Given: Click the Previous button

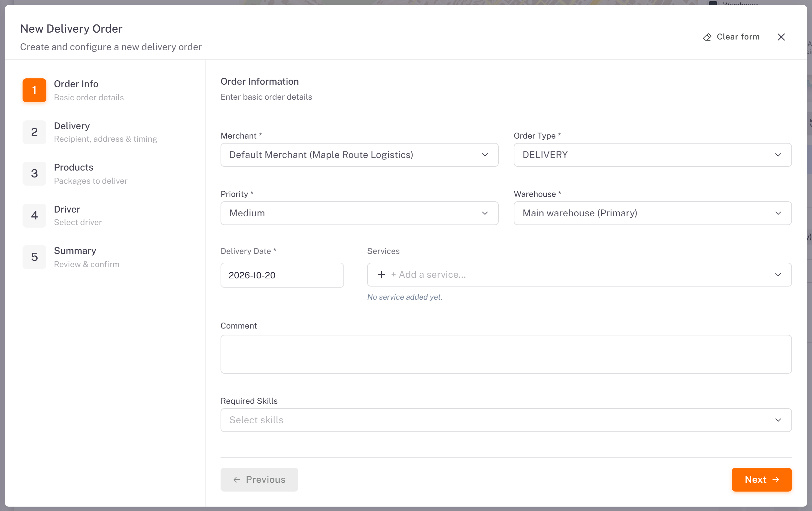Looking at the screenshot, I should click(259, 480).
